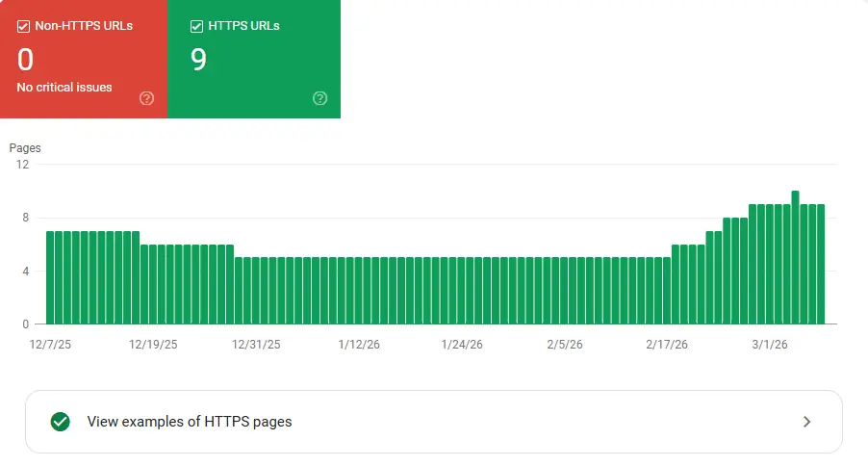This screenshot has height=466, width=868.
Task: Click the HTTPS URLs count 9
Action: 199,60
